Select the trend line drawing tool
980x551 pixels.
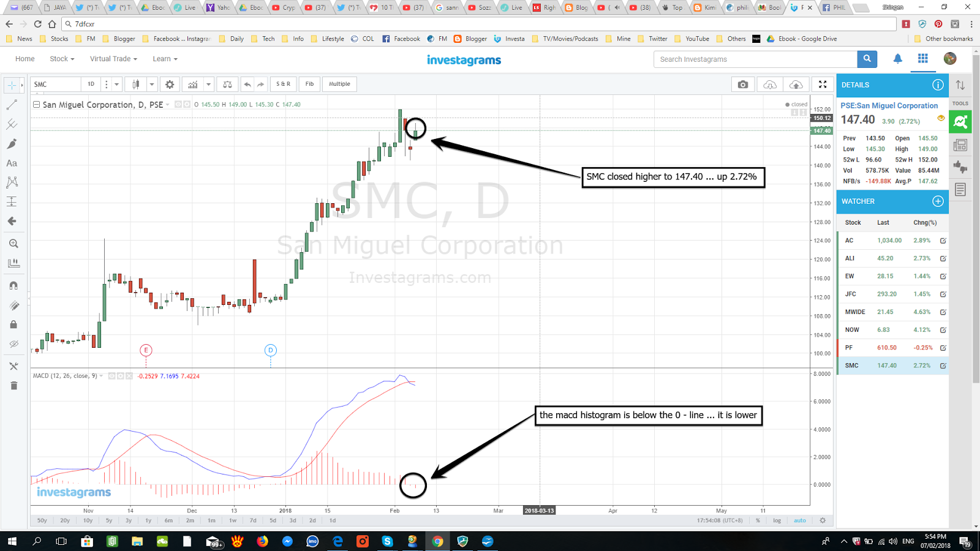(x=12, y=105)
